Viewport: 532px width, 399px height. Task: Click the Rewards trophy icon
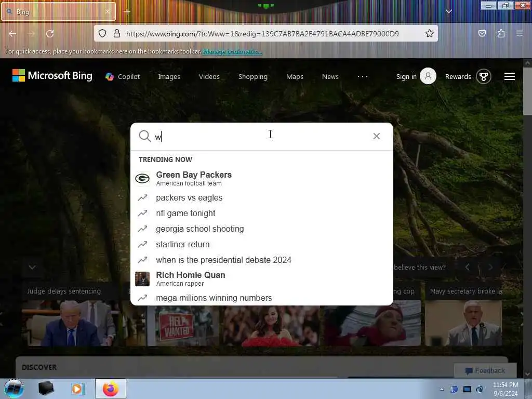coord(484,76)
